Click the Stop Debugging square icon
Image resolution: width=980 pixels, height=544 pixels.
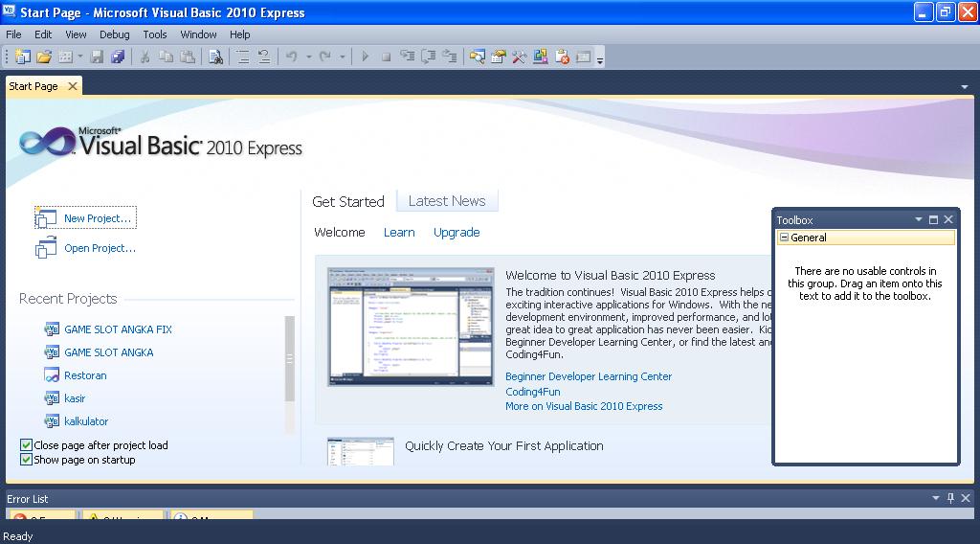tap(387, 57)
